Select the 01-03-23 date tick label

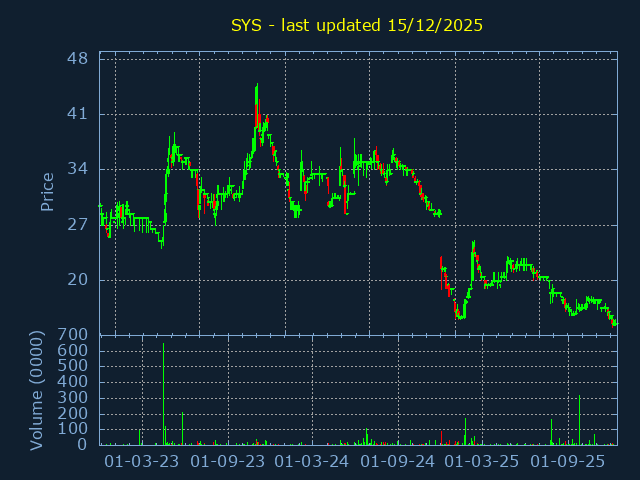click(x=142, y=461)
